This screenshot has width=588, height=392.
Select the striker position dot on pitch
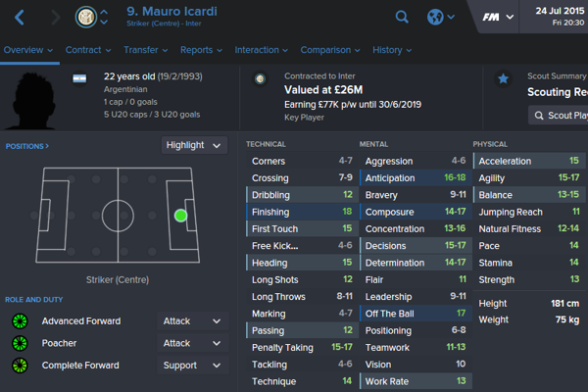[180, 215]
